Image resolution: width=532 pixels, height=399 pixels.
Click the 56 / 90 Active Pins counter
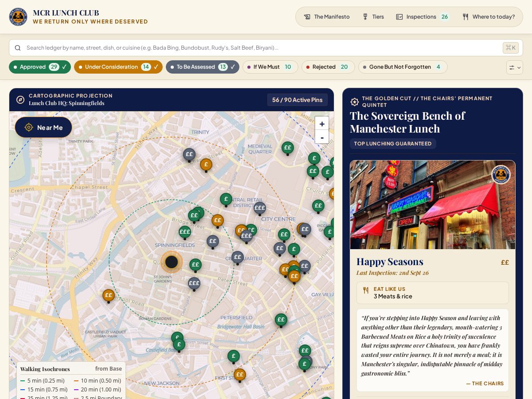(297, 100)
